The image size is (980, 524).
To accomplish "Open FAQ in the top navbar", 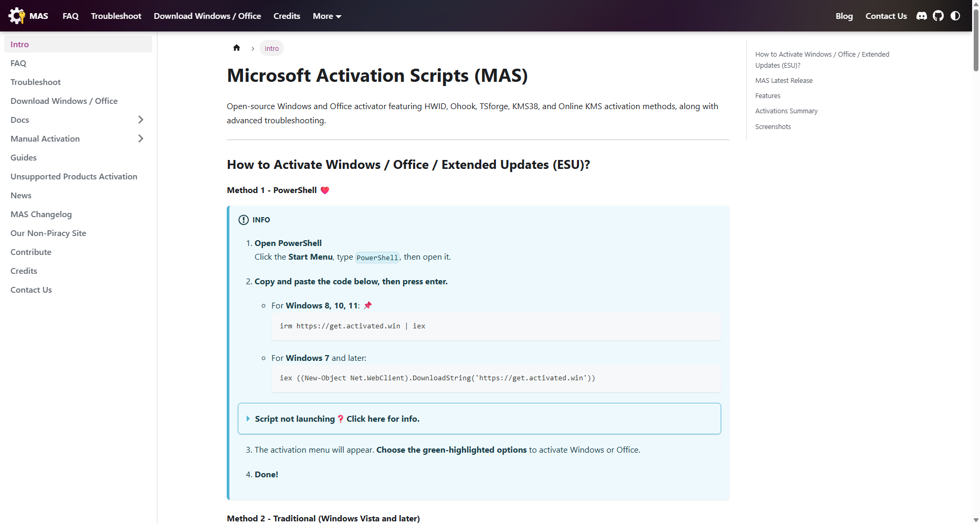I will [x=70, y=16].
